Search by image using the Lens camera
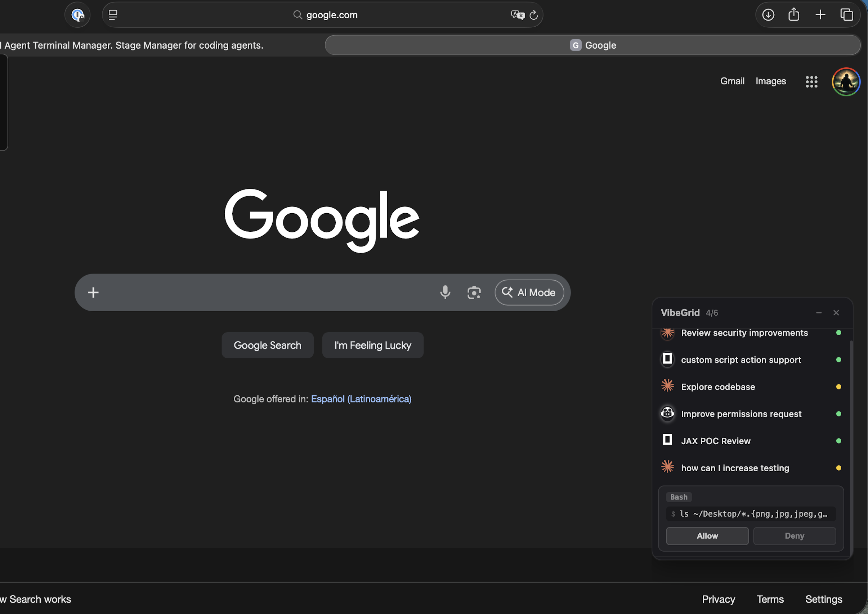 pos(474,293)
